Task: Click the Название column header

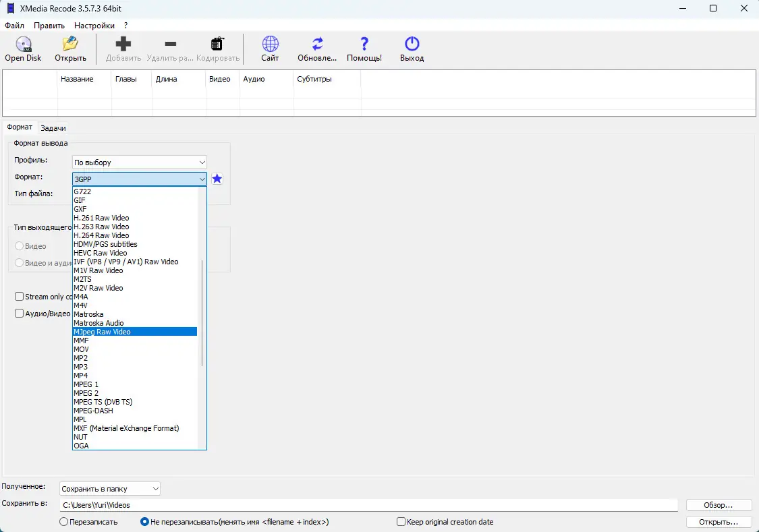Action: tap(84, 79)
